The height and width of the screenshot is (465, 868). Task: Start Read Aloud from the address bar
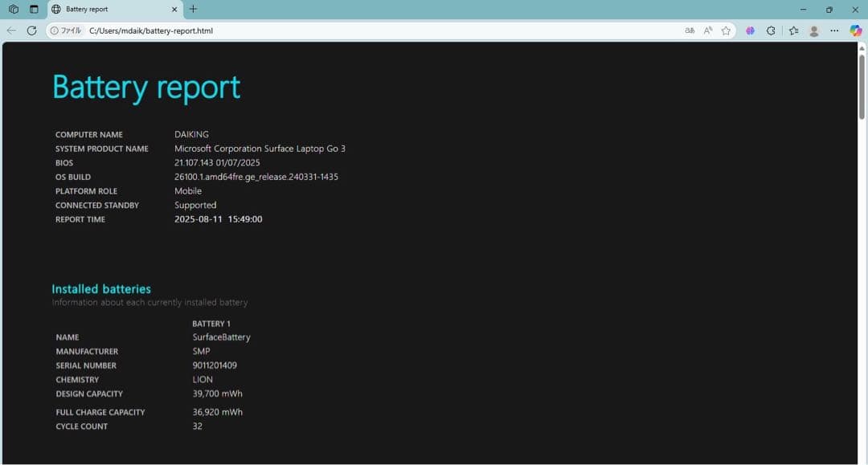pyautogui.click(x=708, y=31)
